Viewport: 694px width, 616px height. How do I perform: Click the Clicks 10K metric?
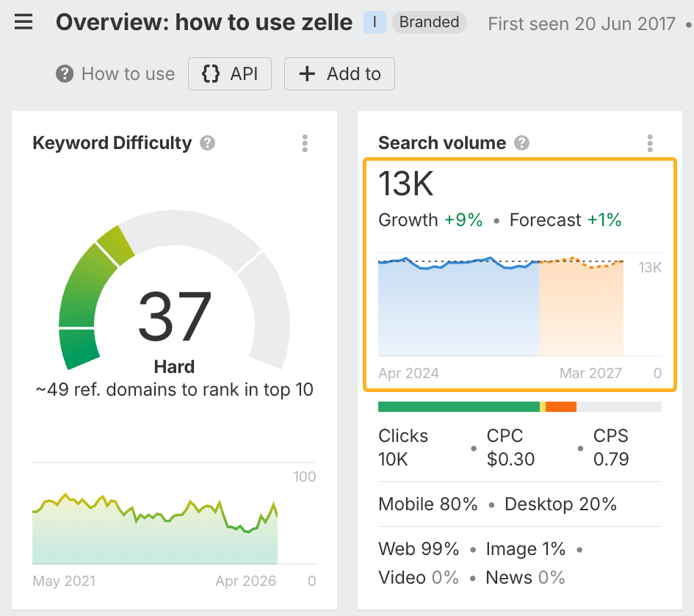pos(403,447)
